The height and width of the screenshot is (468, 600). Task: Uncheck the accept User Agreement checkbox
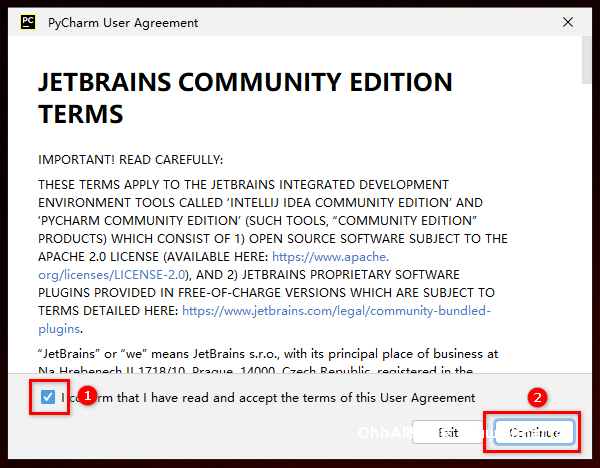pos(48,397)
